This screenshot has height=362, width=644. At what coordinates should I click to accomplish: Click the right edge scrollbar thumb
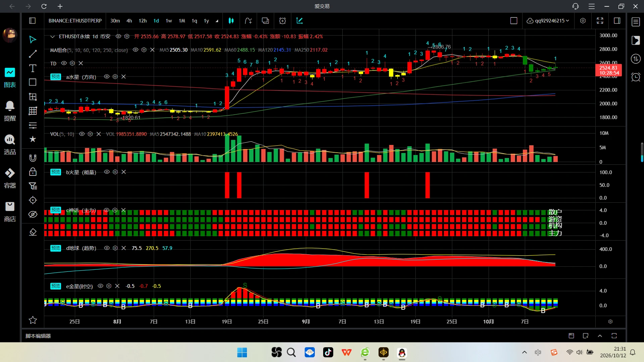(642, 153)
